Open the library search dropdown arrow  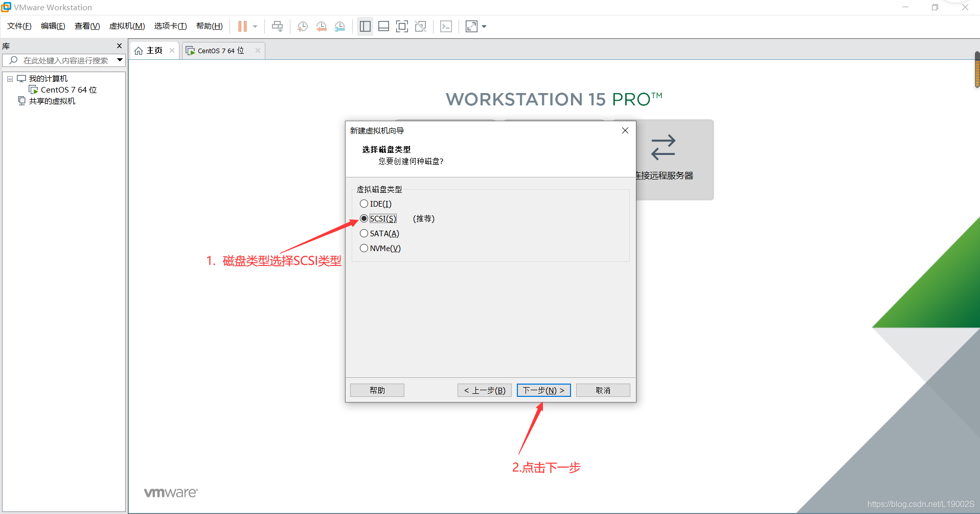(120, 60)
